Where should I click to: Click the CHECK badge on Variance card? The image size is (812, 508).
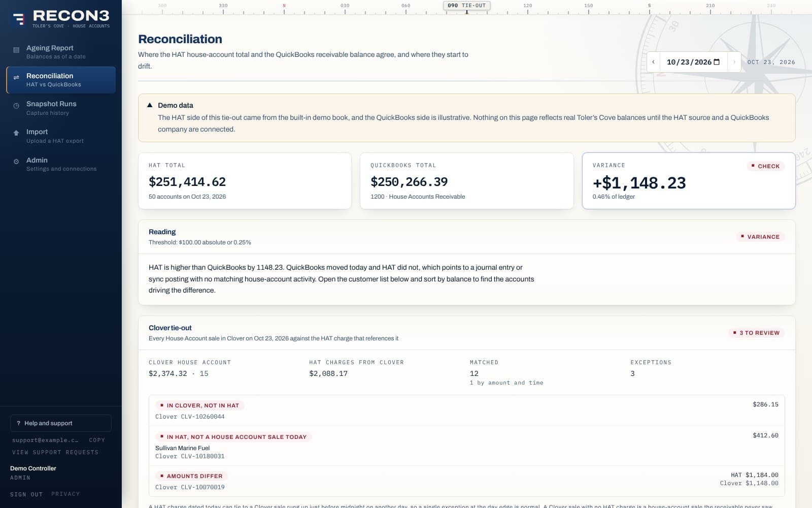765,166
